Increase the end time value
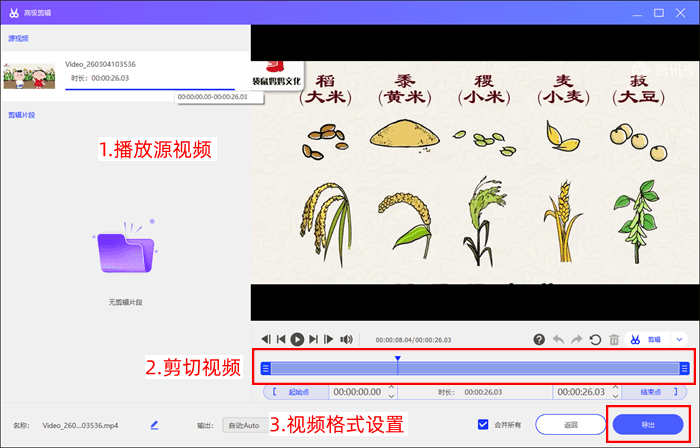The image size is (700, 448). click(x=615, y=388)
